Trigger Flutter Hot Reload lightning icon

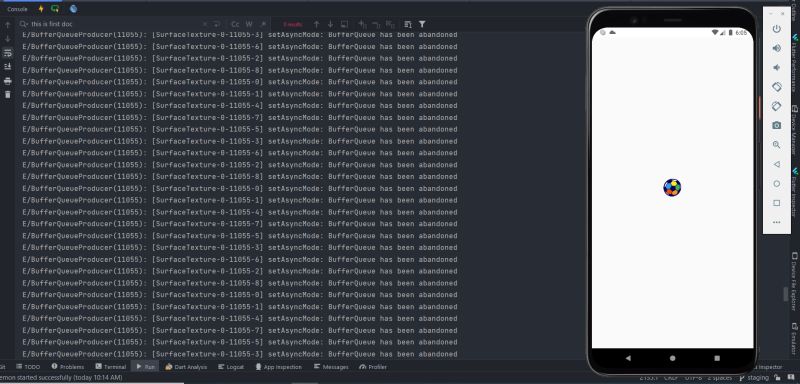pos(41,9)
